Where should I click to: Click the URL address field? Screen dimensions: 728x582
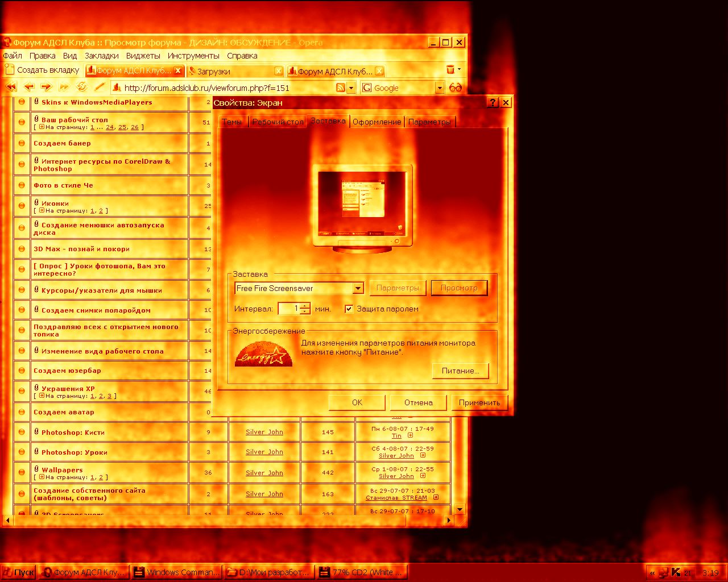(x=227, y=88)
